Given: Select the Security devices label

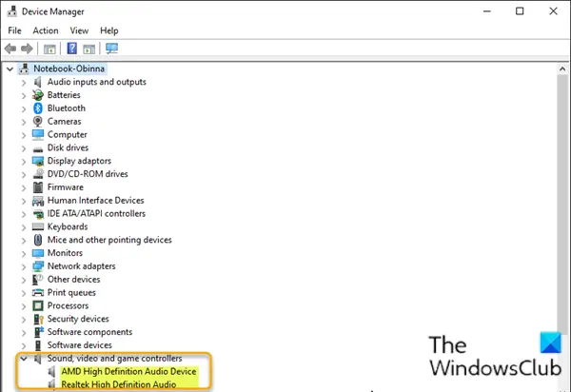Looking at the screenshot, I should 78,319.
